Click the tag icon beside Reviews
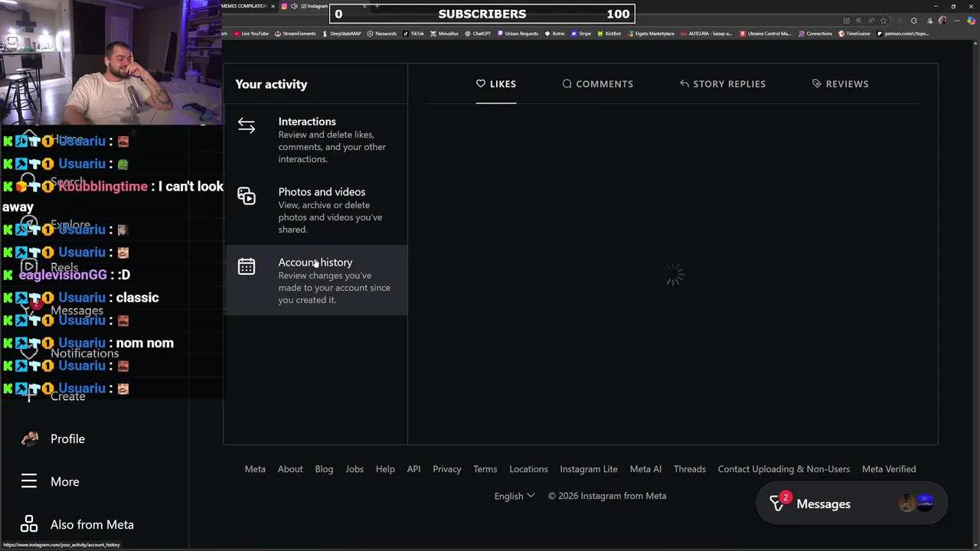Image resolution: width=980 pixels, height=551 pixels. (817, 83)
